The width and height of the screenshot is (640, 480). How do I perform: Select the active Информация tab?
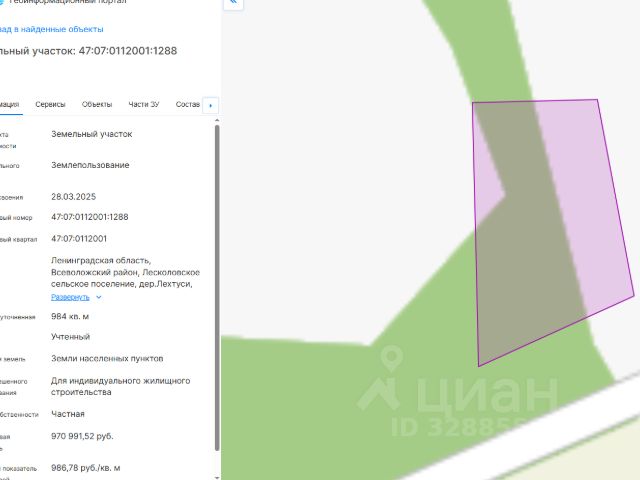pyautogui.click(x=10, y=104)
